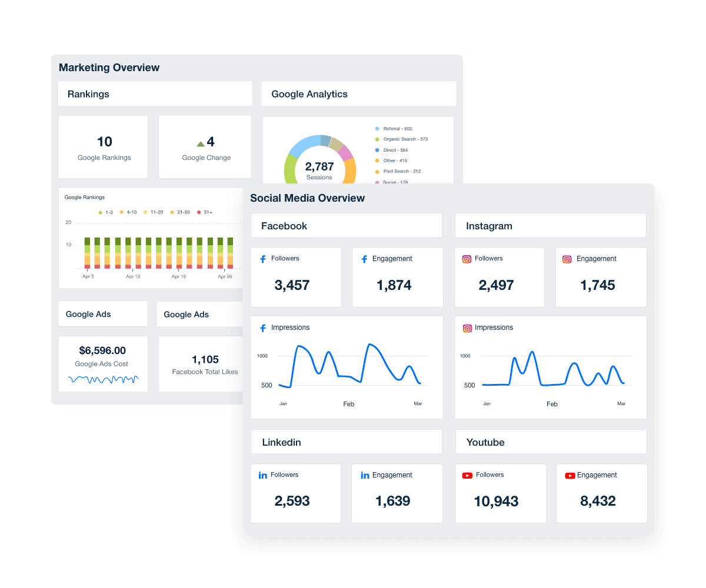
Task: Switch to the Facebook panel
Action: coord(346,225)
